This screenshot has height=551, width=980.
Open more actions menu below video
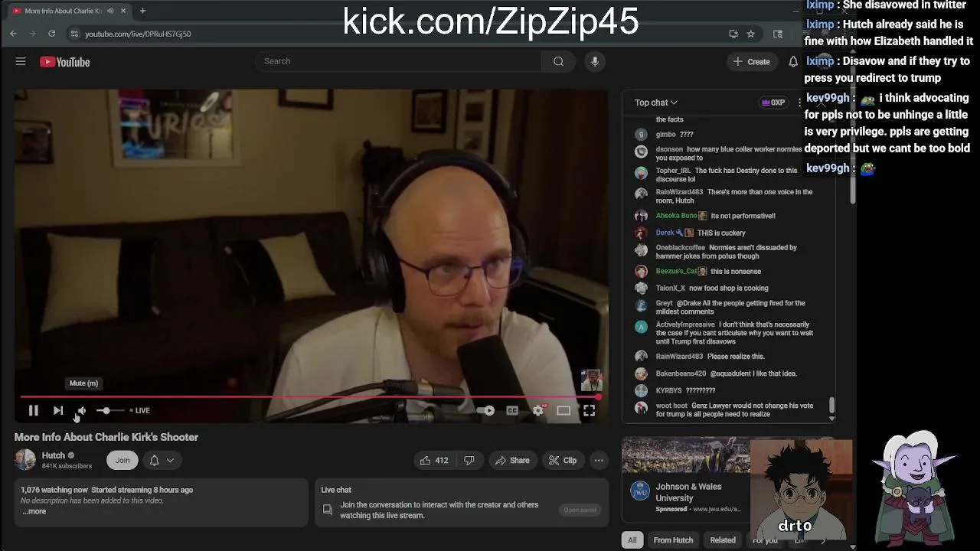pos(599,460)
